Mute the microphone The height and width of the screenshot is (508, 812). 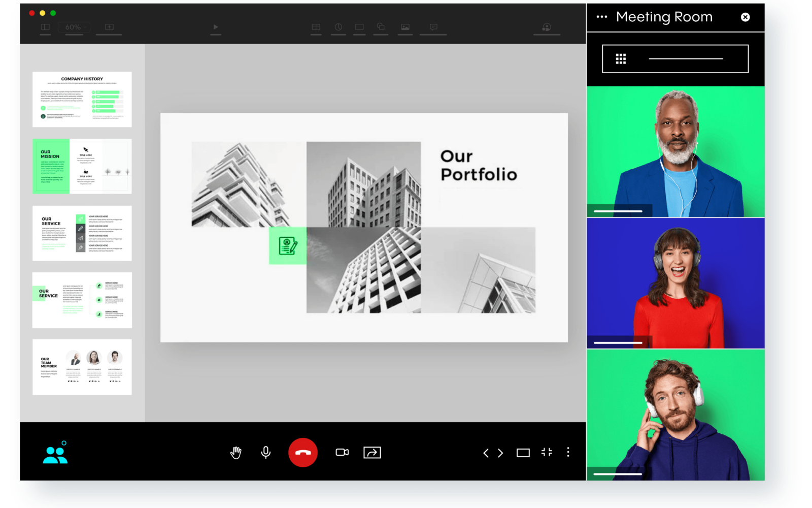[265, 452]
